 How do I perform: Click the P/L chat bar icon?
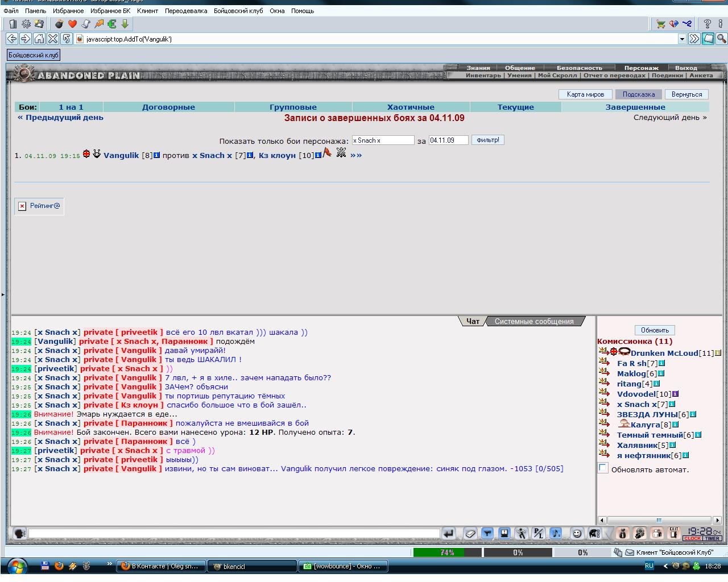539,533
